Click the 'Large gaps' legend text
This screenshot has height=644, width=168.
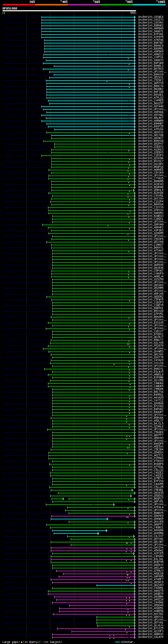[x=11, y=642]
